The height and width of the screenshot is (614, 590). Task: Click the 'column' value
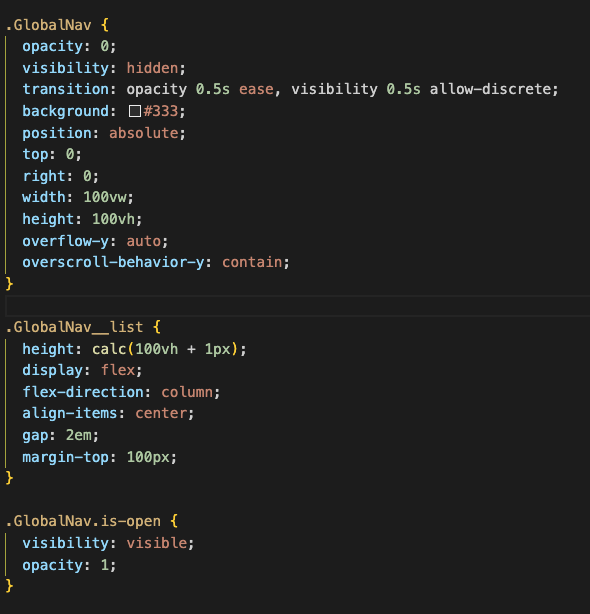coord(187,392)
